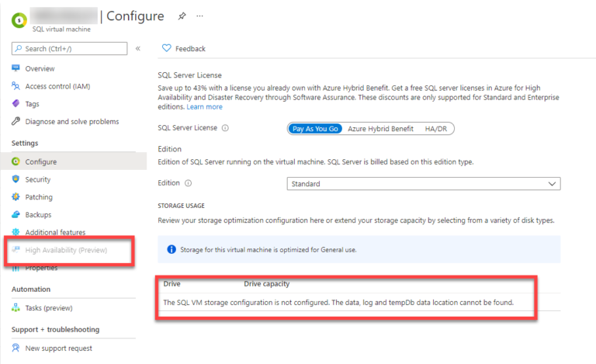Click the SQL Server License info icon
This screenshot has width=596, height=364.
tap(225, 129)
